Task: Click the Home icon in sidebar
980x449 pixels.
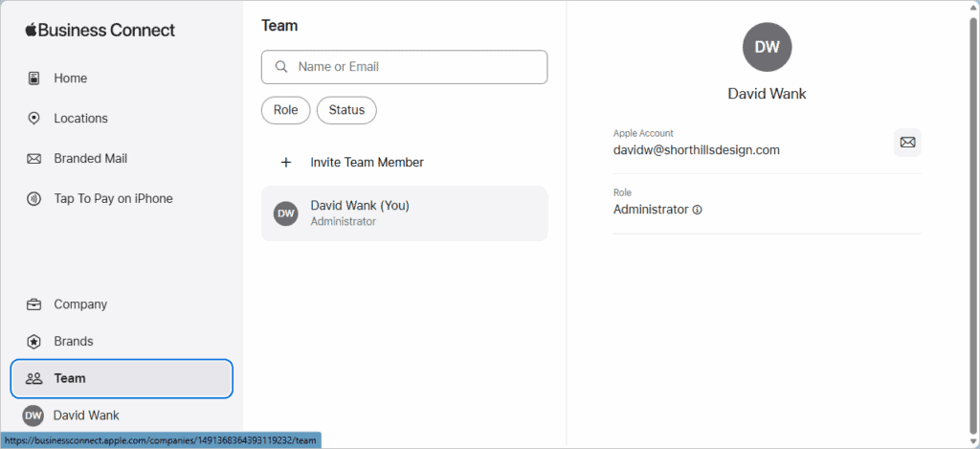Action: [x=34, y=79]
